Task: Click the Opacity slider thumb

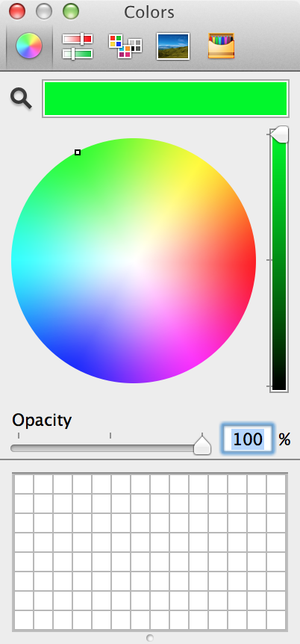Action: pyautogui.click(x=202, y=445)
